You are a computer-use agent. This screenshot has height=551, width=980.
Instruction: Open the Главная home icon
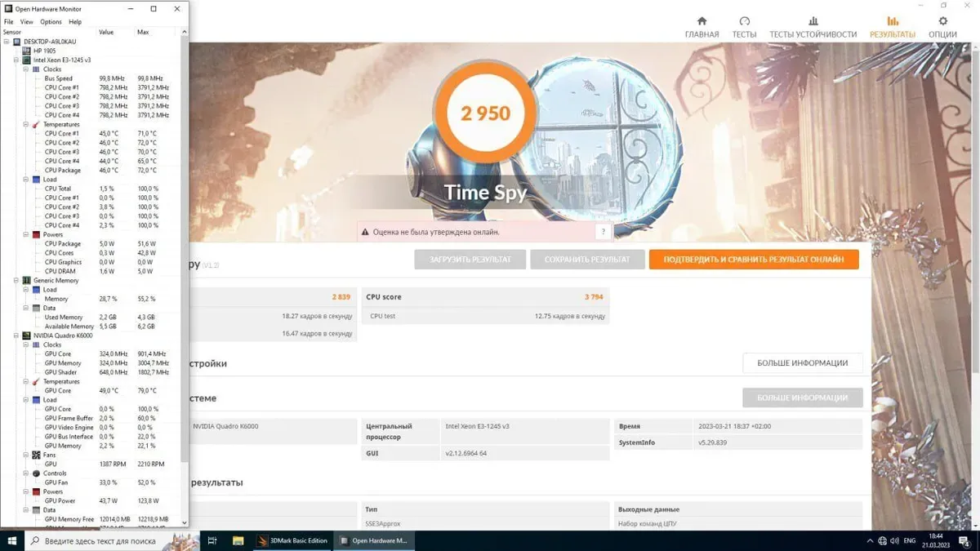click(702, 22)
